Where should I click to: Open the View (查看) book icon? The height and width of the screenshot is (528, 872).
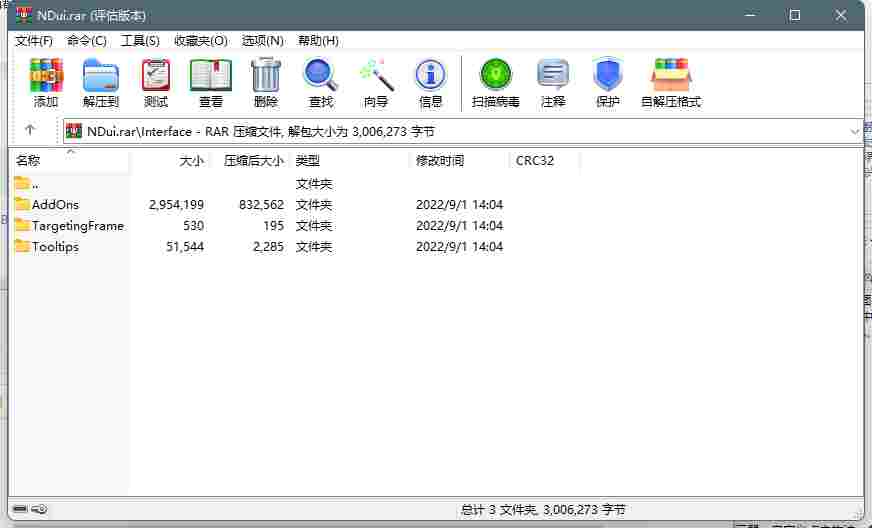point(211,75)
